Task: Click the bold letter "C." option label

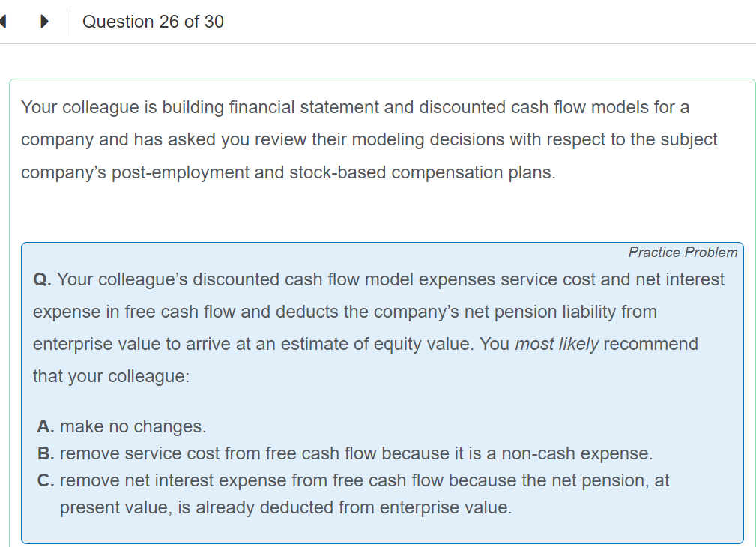Action: [46, 480]
